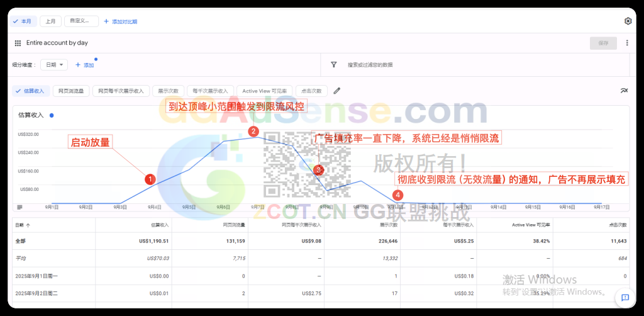Toggle the 点击次数 metric chip
Screen dimensions: 644x316
[311, 91]
